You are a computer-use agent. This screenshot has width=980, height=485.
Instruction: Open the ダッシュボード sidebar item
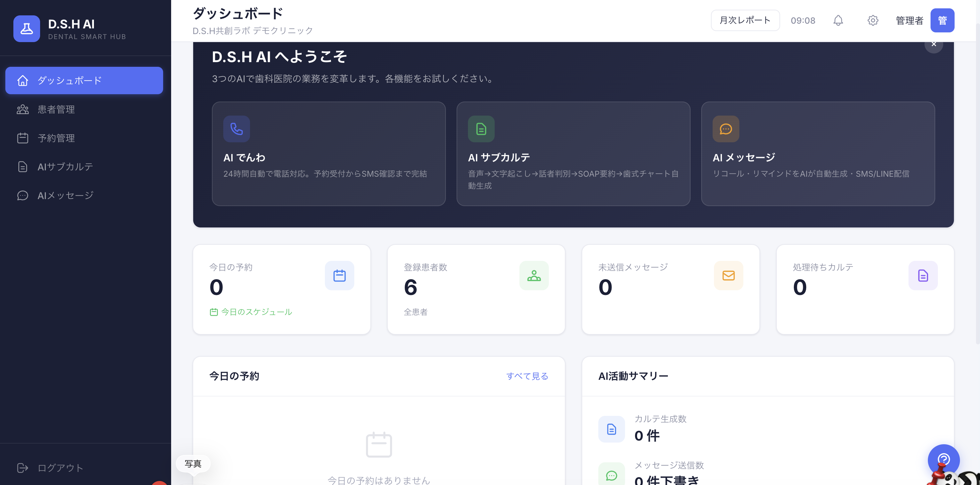[84, 80]
